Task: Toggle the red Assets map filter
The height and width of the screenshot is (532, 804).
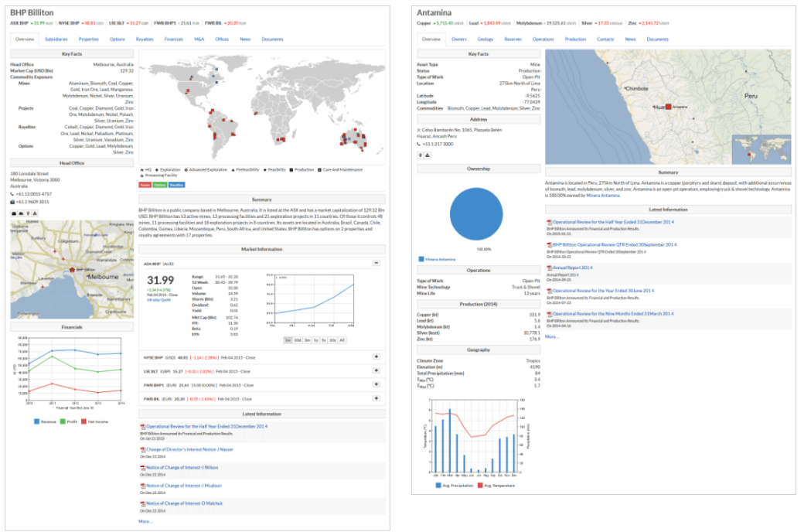Action: pos(145,185)
